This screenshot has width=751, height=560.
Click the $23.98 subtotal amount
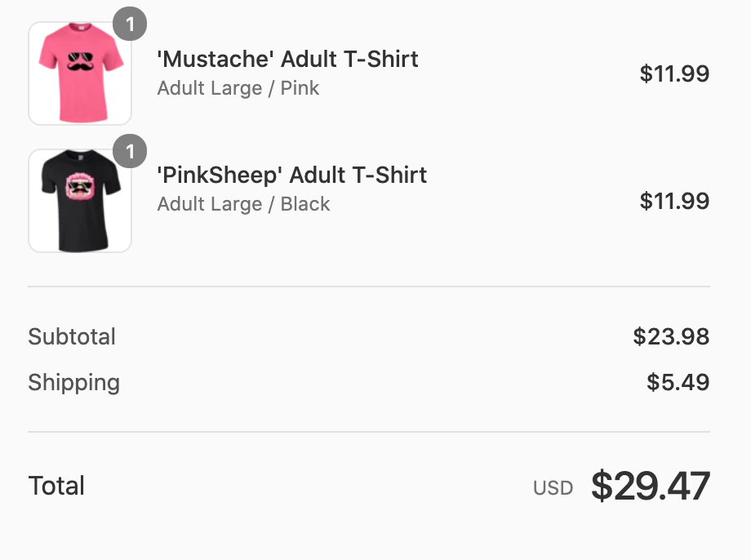coord(671,337)
